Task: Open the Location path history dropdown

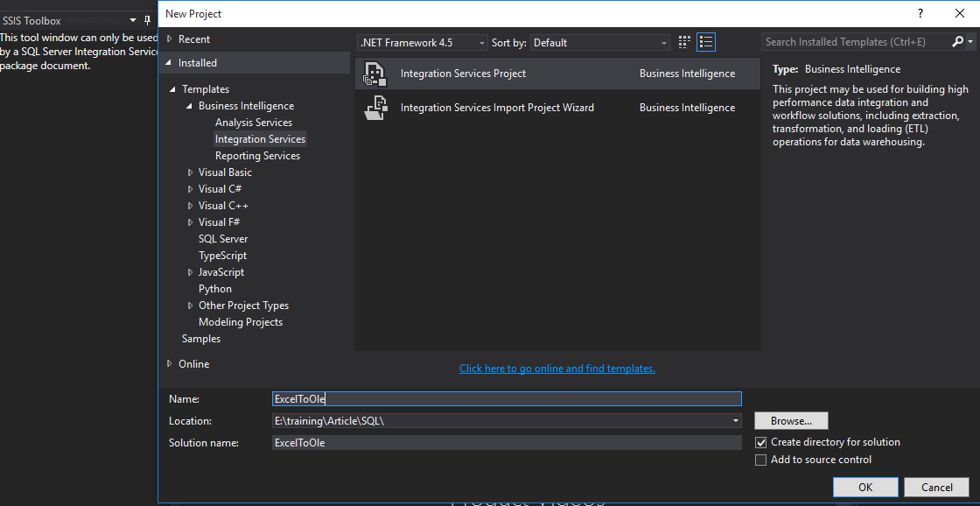Action: [x=734, y=420]
